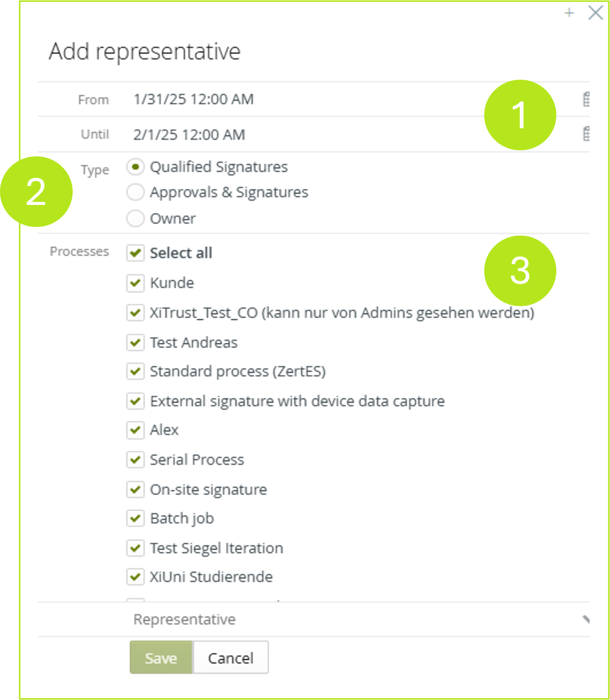
Task: Open the From date calendar picker icon
Action: pyautogui.click(x=586, y=99)
